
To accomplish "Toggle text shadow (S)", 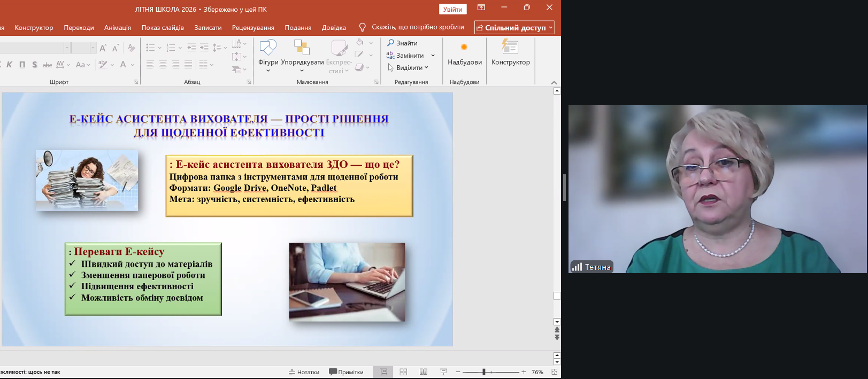I will [34, 65].
